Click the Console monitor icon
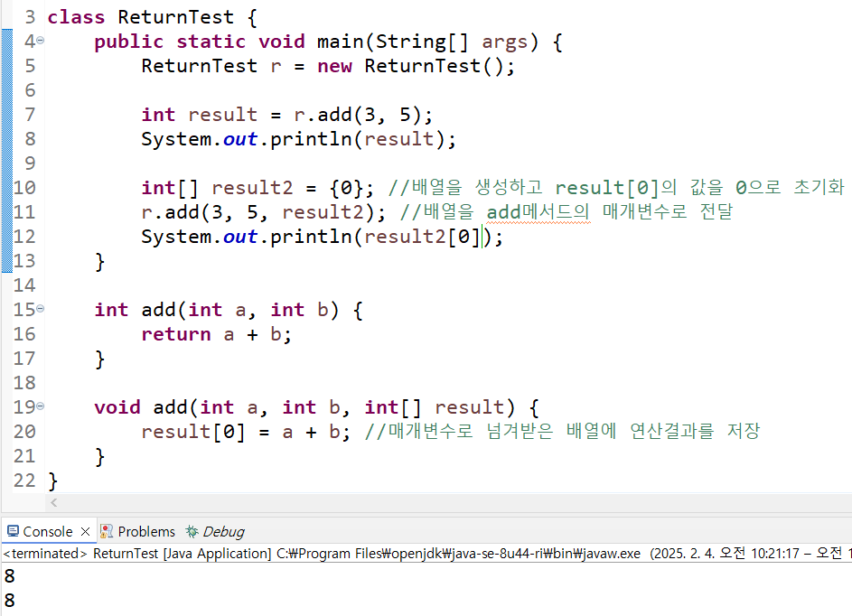 click(13, 531)
